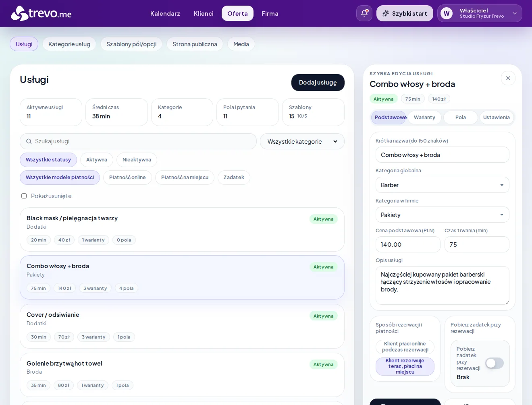
Task: Select the Warianty edit tab
Action: click(424, 118)
